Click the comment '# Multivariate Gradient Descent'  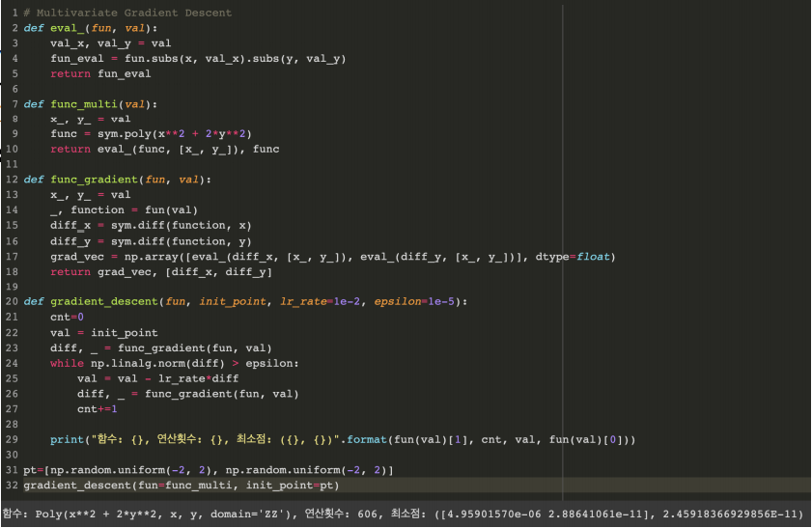pos(127,13)
